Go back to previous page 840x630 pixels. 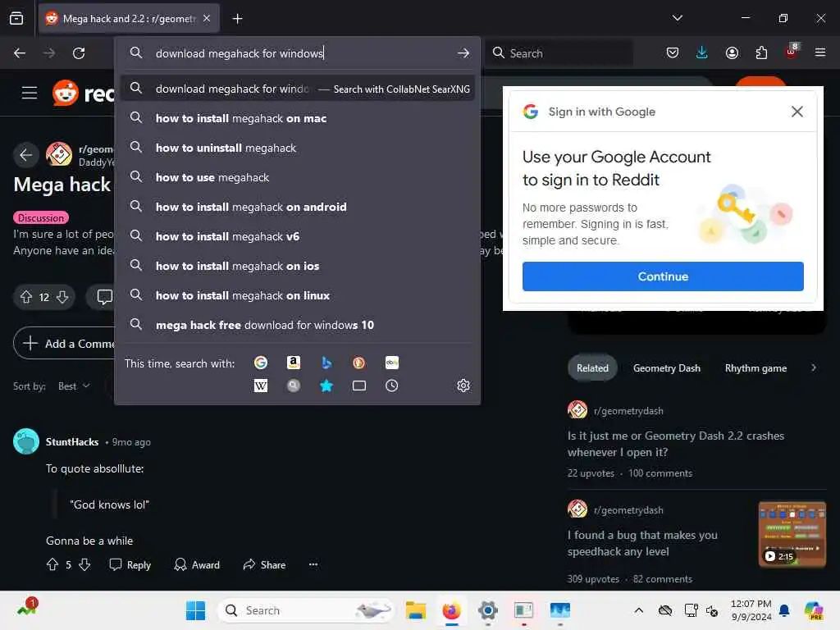pyautogui.click(x=20, y=53)
